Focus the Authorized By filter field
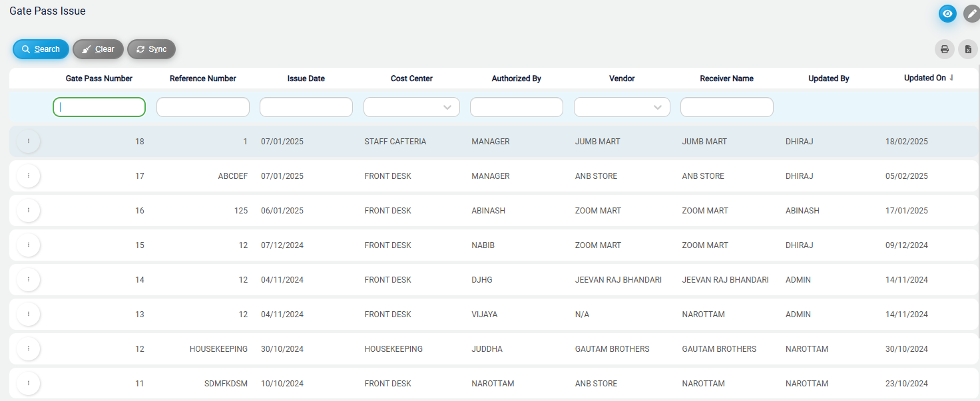 [x=517, y=107]
